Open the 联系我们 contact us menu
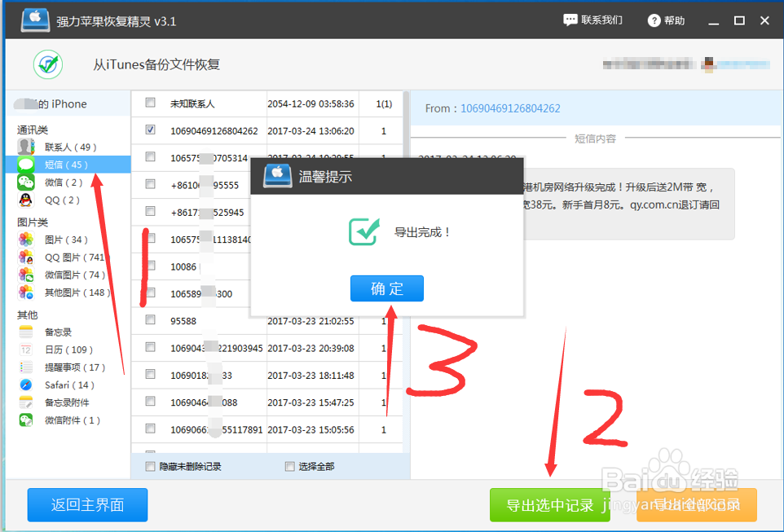 pyautogui.click(x=593, y=20)
